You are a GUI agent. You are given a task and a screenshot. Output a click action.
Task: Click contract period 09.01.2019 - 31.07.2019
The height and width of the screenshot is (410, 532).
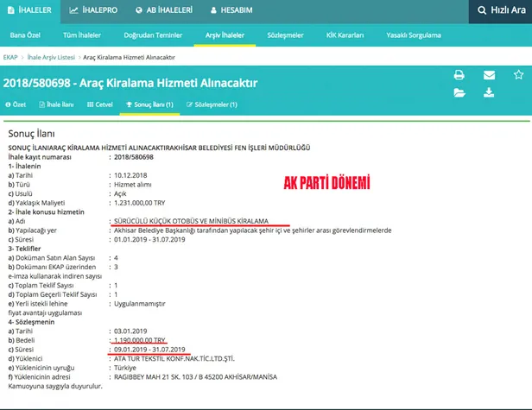tap(149, 350)
